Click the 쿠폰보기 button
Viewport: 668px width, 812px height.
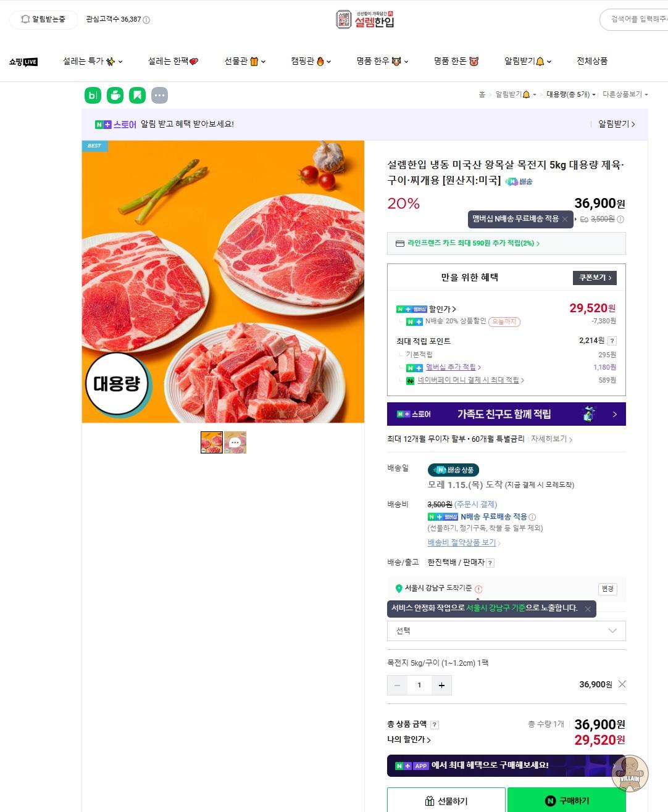click(595, 278)
